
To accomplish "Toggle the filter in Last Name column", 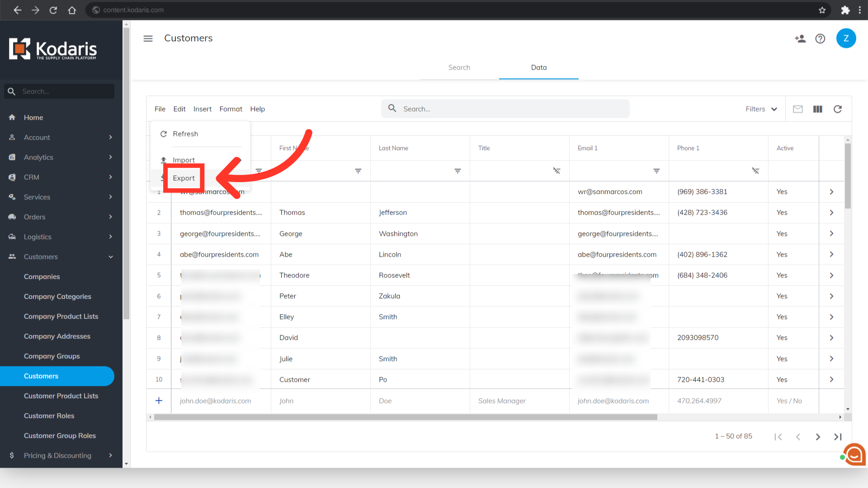I will (x=458, y=171).
